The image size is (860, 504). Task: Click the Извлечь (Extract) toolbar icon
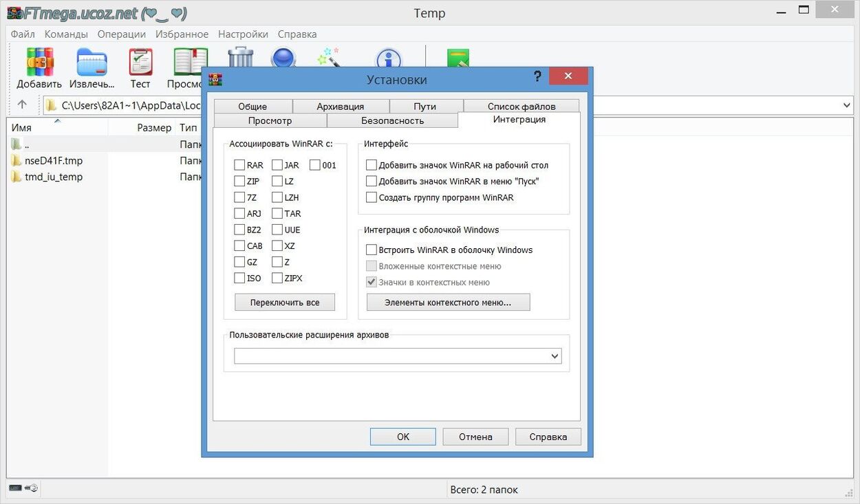92,63
